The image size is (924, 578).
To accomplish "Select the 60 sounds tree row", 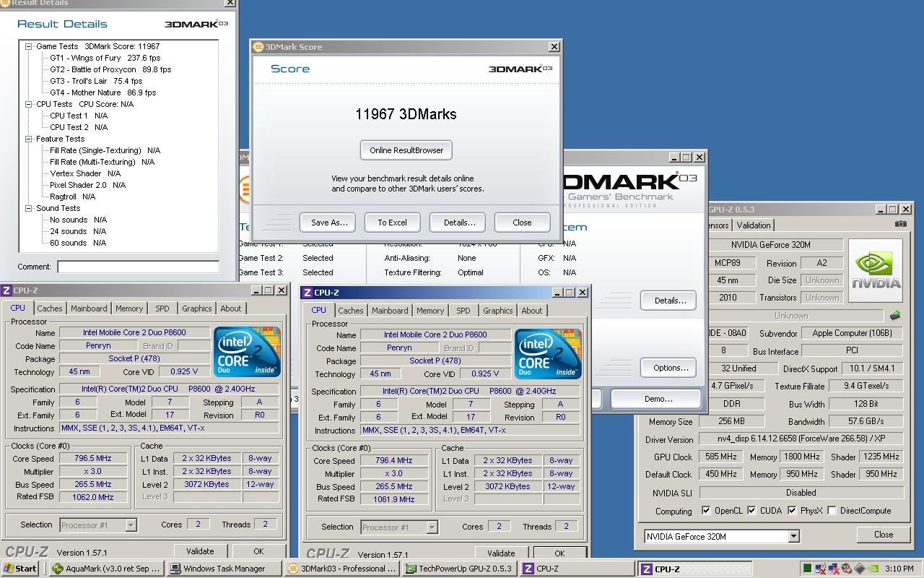I will coord(78,243).
